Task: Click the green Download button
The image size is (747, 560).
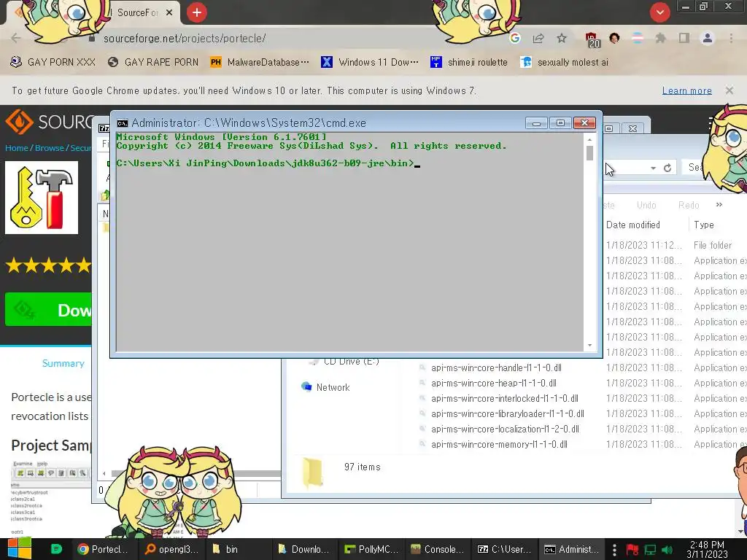Action: (48, 309)
